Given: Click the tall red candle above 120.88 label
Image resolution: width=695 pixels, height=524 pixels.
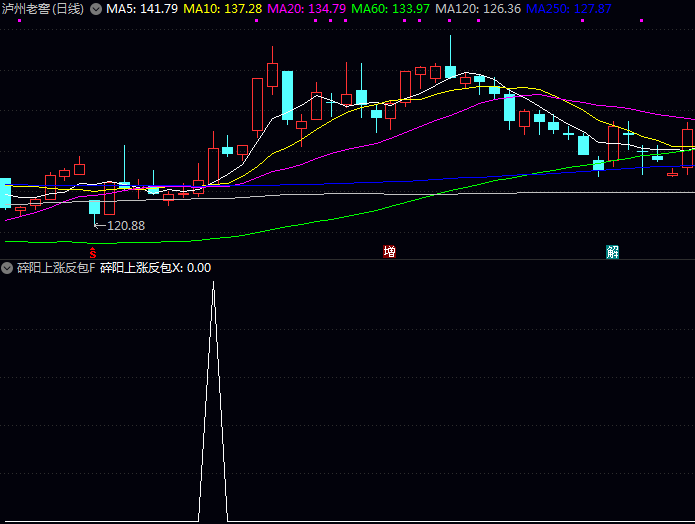Looking at the screenshot, I should [109, 197].
